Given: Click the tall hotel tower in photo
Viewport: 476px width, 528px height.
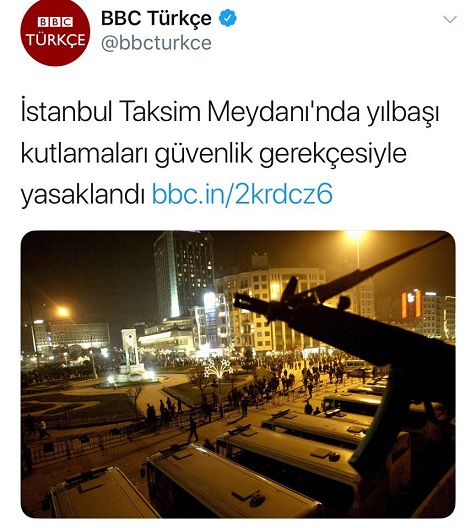Looking at the screenshot, I should [184, 274].
